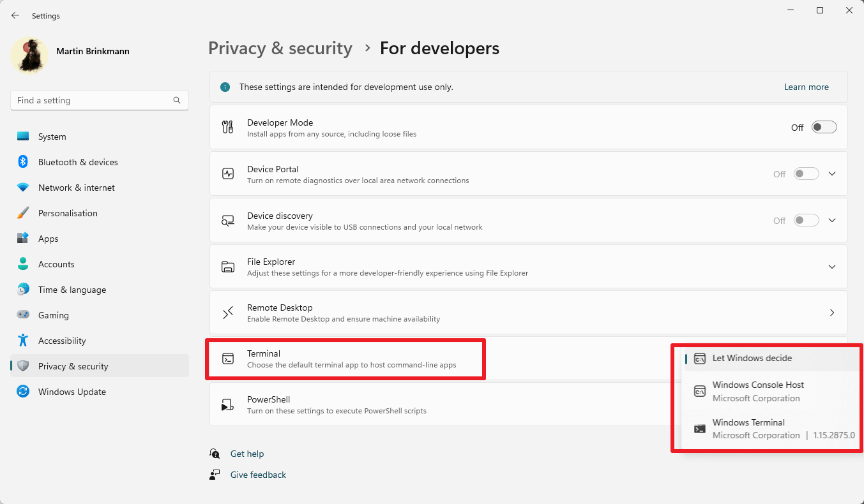
Task: Click the File Explorer settings row description
Action: (388, 273)
